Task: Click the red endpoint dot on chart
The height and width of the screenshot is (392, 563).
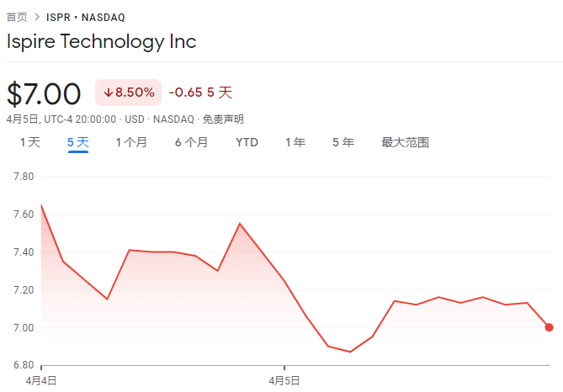Action: point(549,327)
